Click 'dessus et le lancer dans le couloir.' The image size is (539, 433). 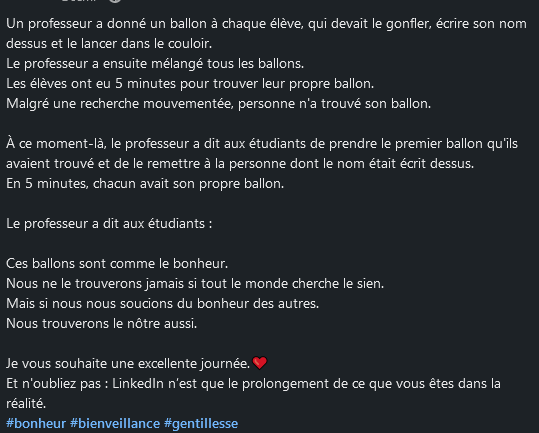[x=109, y=44]
